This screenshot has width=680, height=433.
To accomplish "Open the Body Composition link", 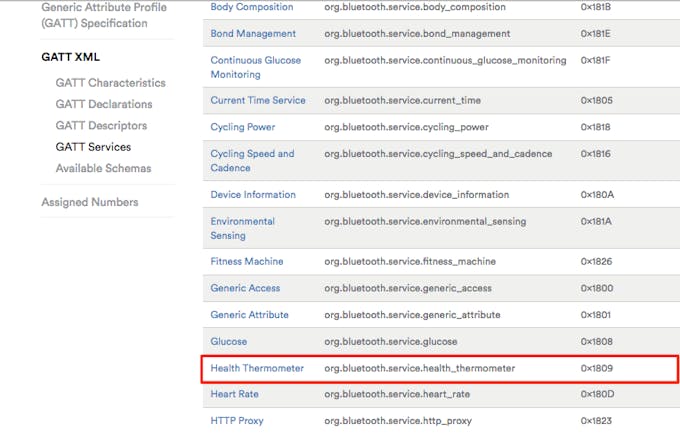I will [x=252, y=7].
